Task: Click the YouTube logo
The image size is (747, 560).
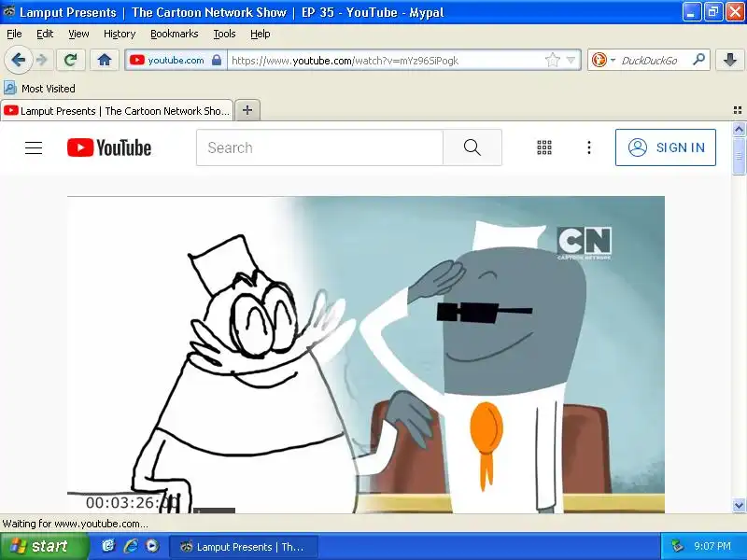Action: [109, 147]
